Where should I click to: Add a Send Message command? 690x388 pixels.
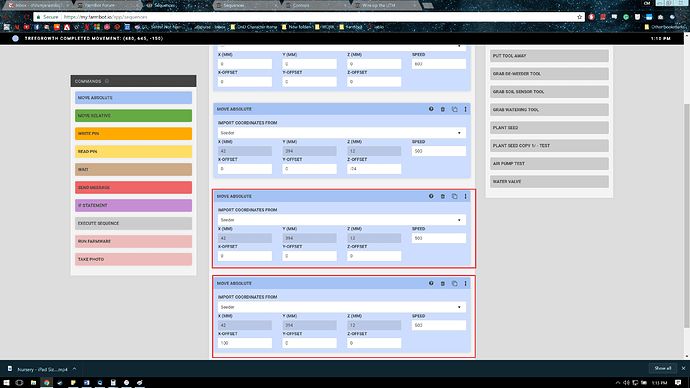133,187
